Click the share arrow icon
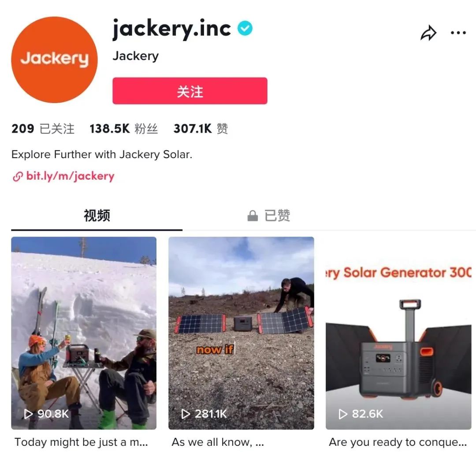This screenshot has width=476, height=452. click(x=428, y=33)
